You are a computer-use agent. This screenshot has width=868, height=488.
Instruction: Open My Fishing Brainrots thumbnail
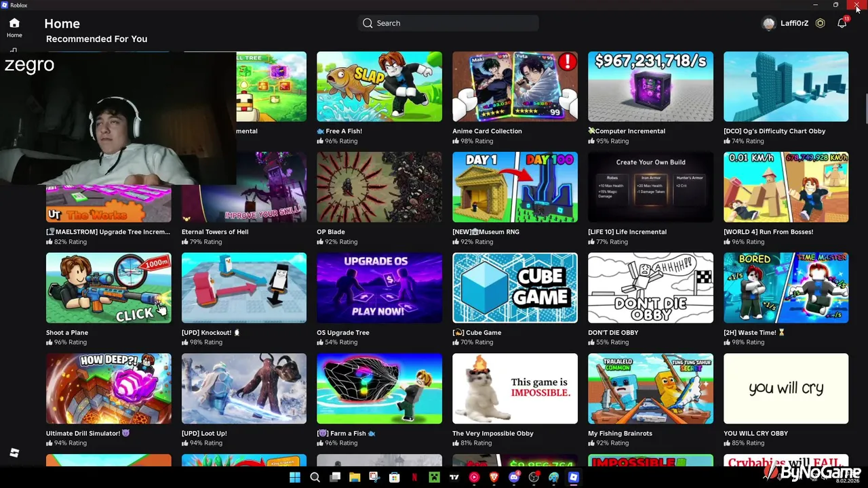(650, 388)
